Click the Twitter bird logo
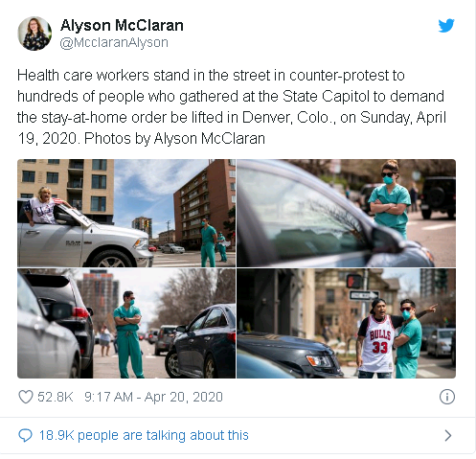476x459 pixels. point(446,26)
